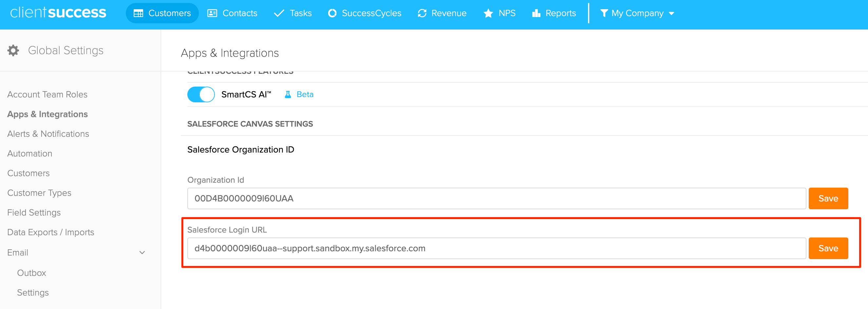Image resolution: width=868 pixels, height=309 pixels.
Task: Click the SuccessCycles circle icon
Action: [x=332, y=13]
